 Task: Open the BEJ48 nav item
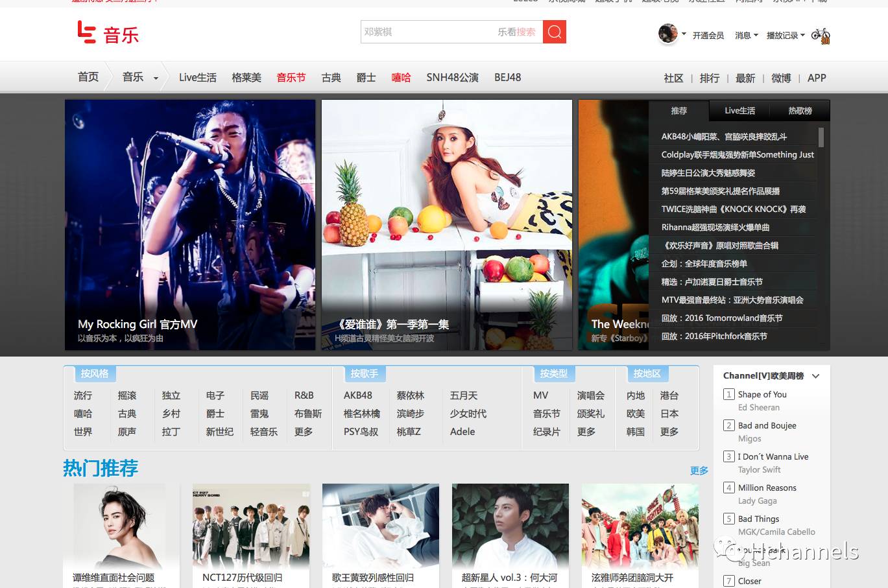[x=507, y=78]
